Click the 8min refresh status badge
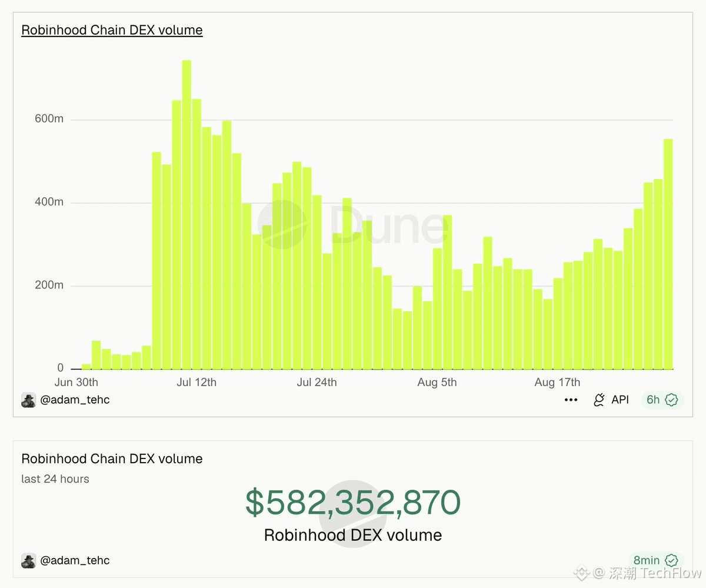This screenshot has height=588, width=706. coord(656,560)
